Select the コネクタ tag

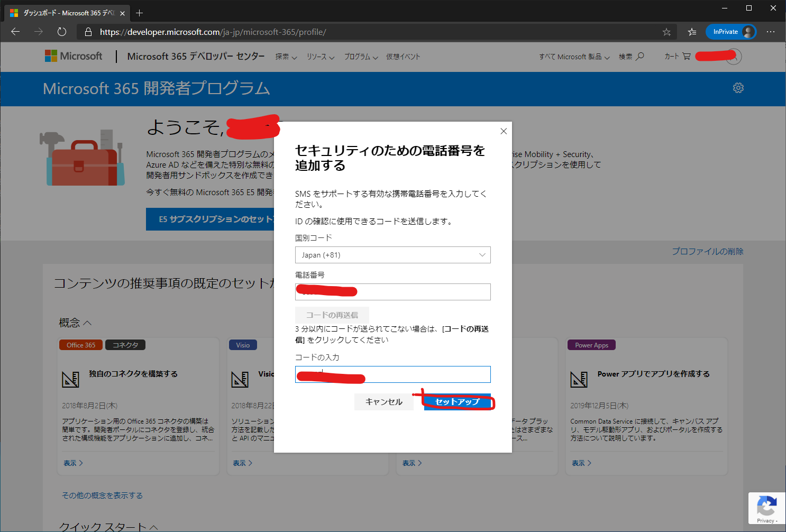pyautogui.click(x=125, y=345)
